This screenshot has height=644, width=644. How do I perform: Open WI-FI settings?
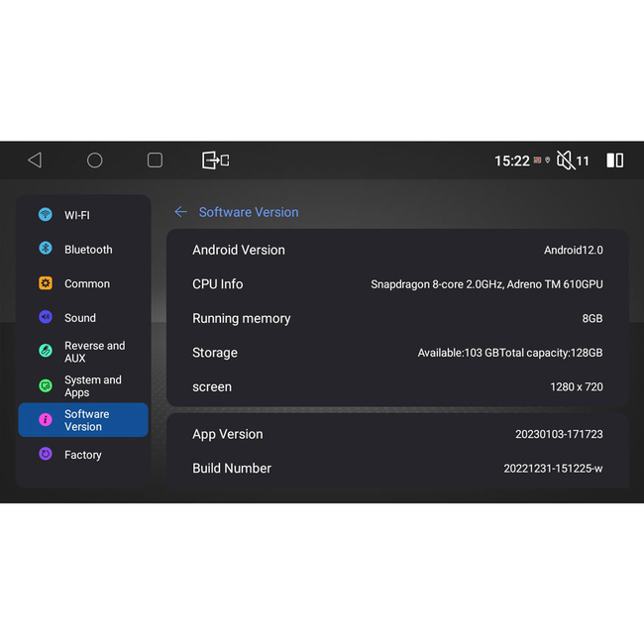(76, 215)
